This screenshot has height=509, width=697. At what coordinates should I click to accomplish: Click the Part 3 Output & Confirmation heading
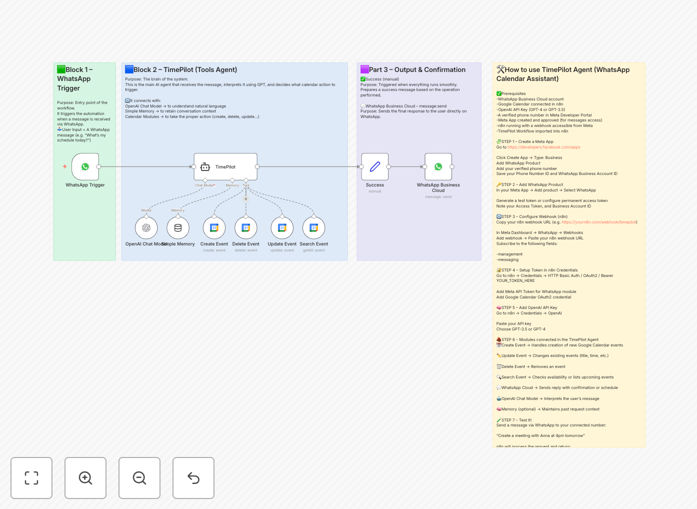tap(413, 69)
